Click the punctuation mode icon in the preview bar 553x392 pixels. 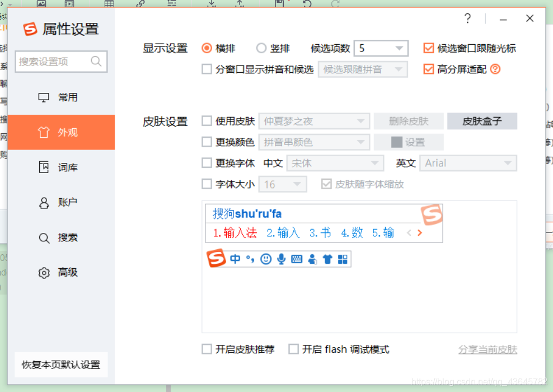tap(250, 259)
